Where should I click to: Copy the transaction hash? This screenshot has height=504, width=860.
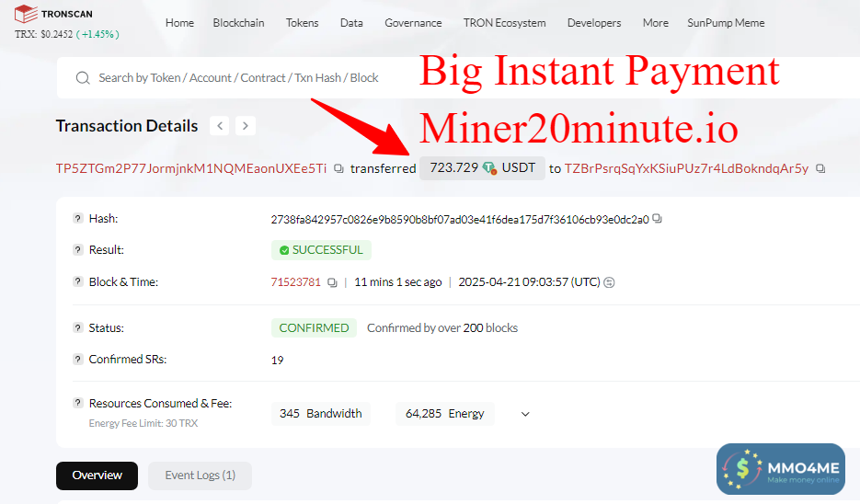[657, 219]
